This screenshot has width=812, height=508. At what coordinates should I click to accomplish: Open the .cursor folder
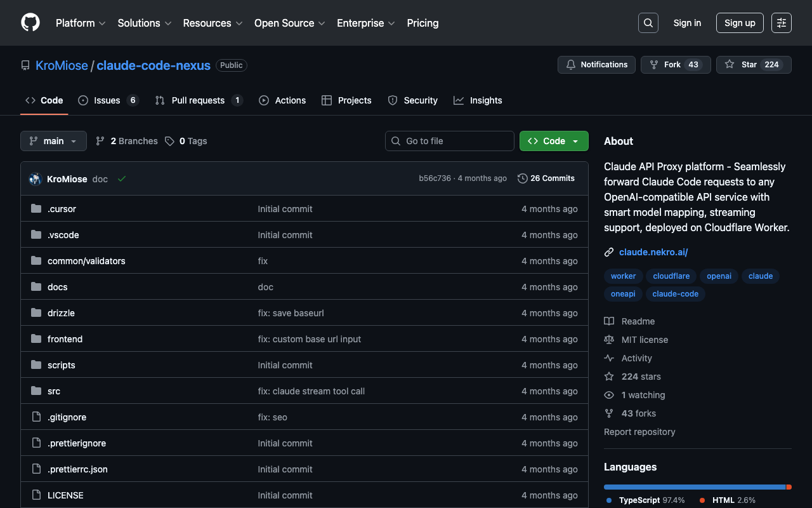click(x=62, y=209)
